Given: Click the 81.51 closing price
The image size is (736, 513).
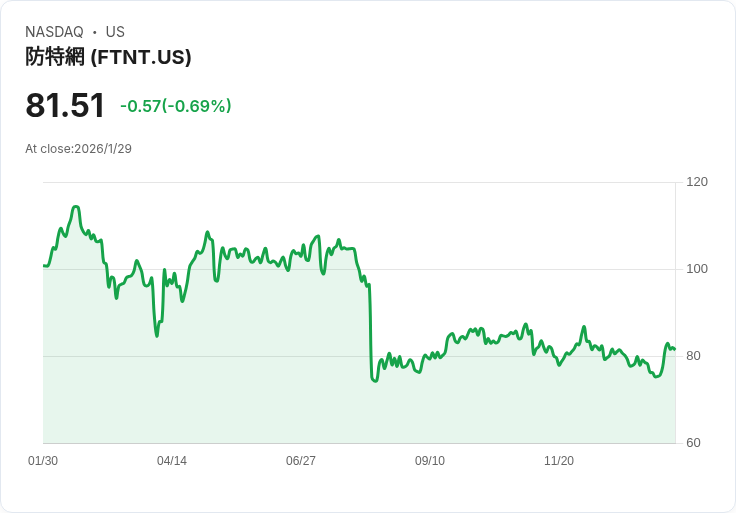Looking at the screenshot, I should [65, 106].
